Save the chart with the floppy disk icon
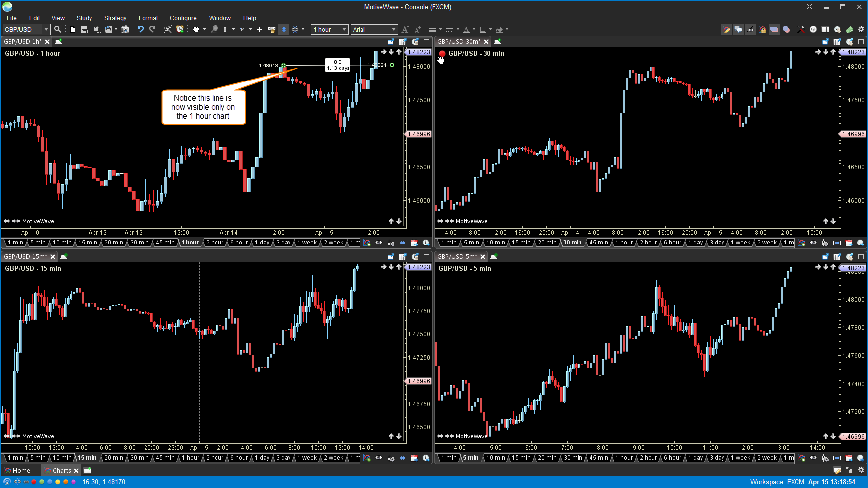The height and width of the screenshot is (488, 868). (x=85, y=29)
